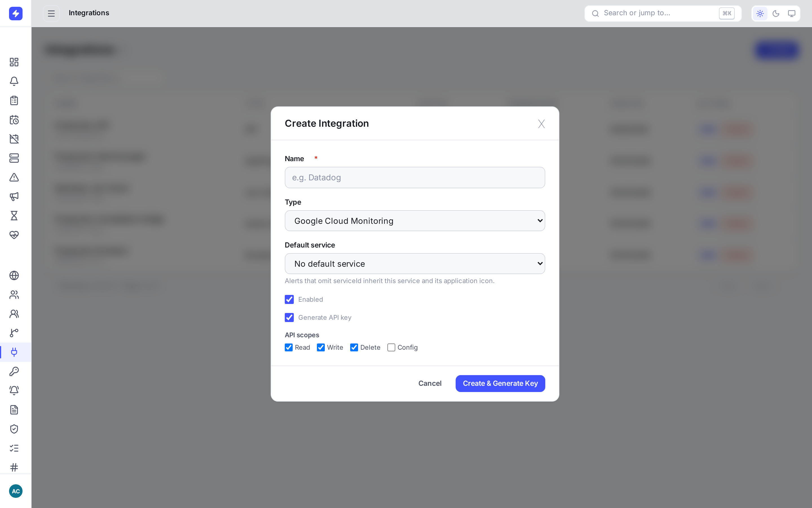This screenshot has height=508, width=812.
Task: Toggle the hamburger sidebar menu button
Action: tap(51, 14)
